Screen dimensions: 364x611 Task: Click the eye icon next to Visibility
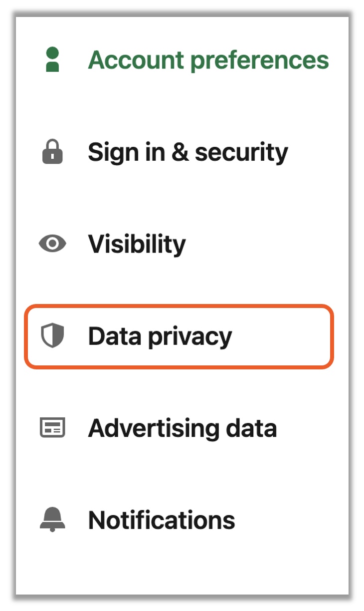(x=52, y=244)
